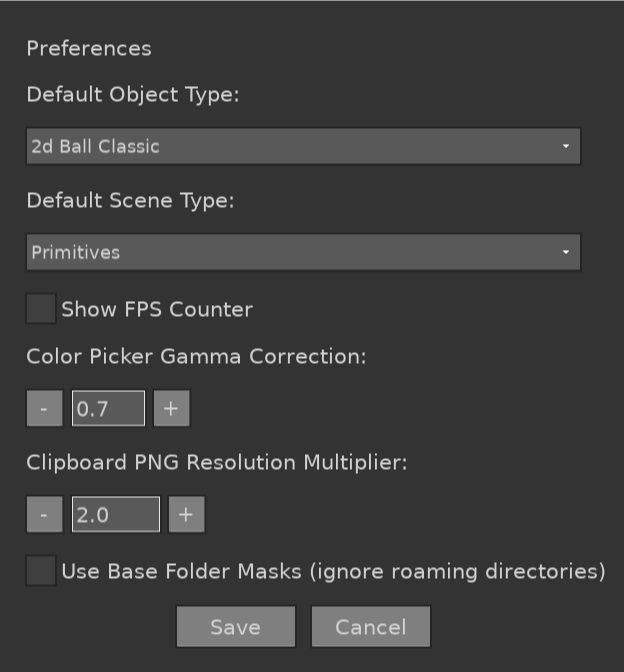
Task: Click the Show FPS Counter label text
Action: point(157,309)
